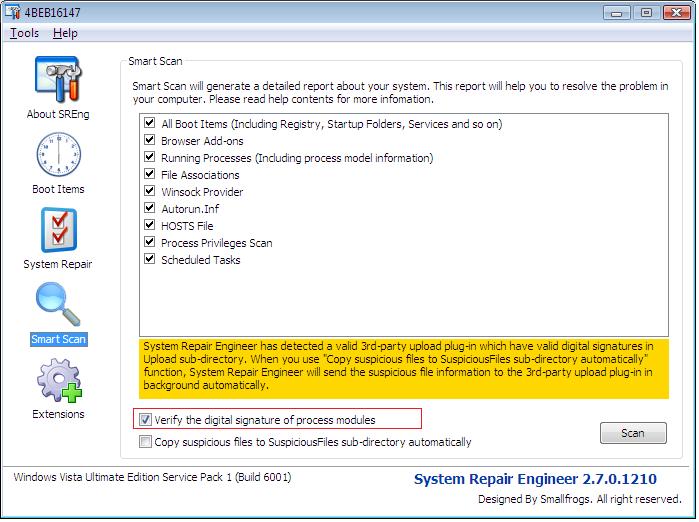
Task: Uncheck Winsock Provider option
Action: [x=150, y=191]
